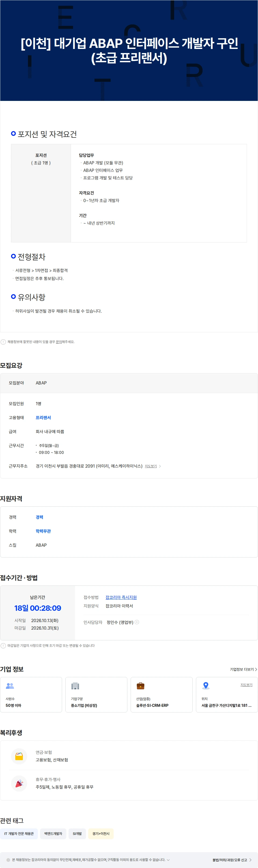Click the 휴무·휴가·행사 party icon
Image resolution: width=258 pixels, height=868 pixels.
19,783
